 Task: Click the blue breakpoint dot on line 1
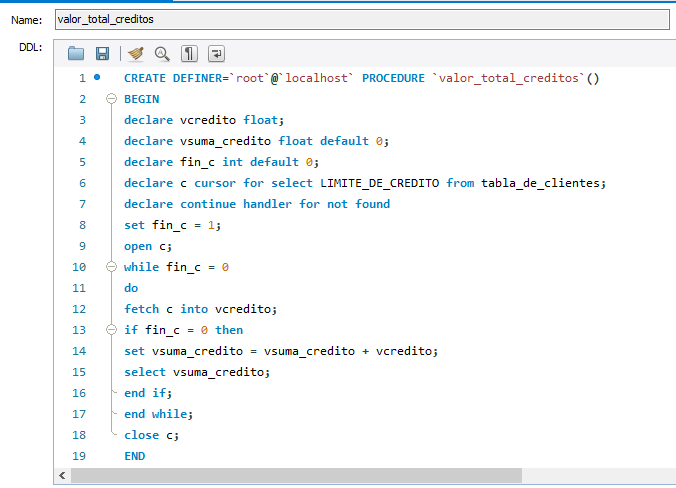[97, 77]
